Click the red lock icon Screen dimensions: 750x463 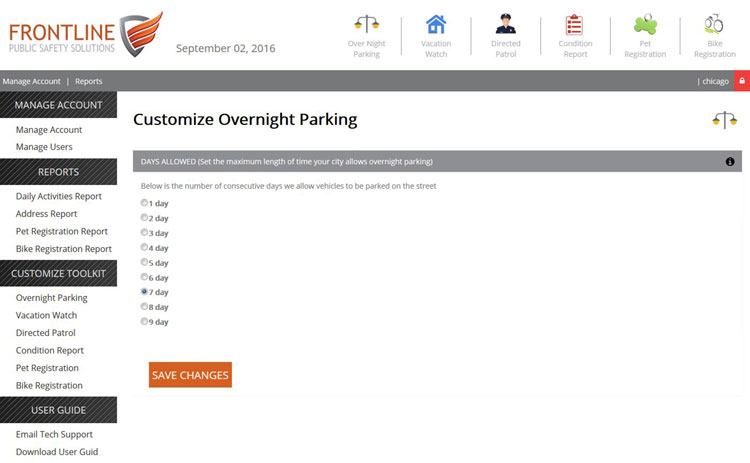(742, 81)
